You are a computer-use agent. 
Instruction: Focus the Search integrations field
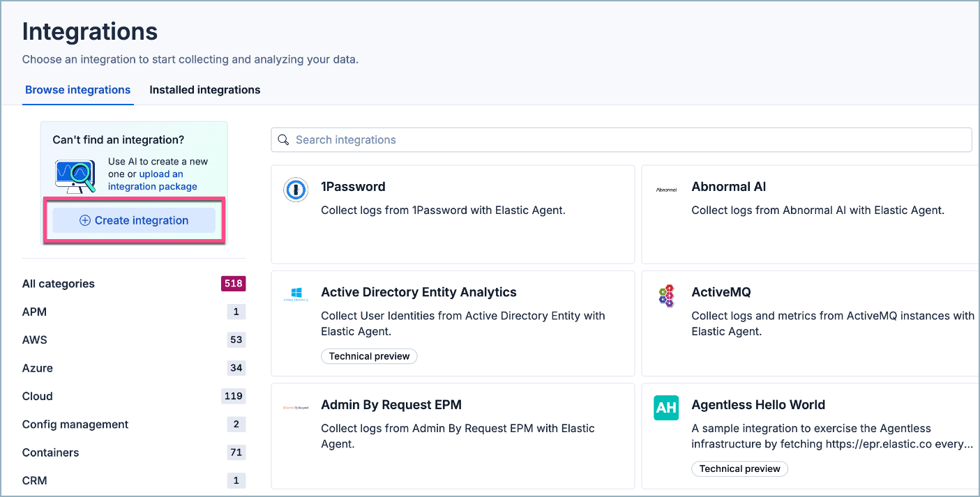(x=621, y=139)
